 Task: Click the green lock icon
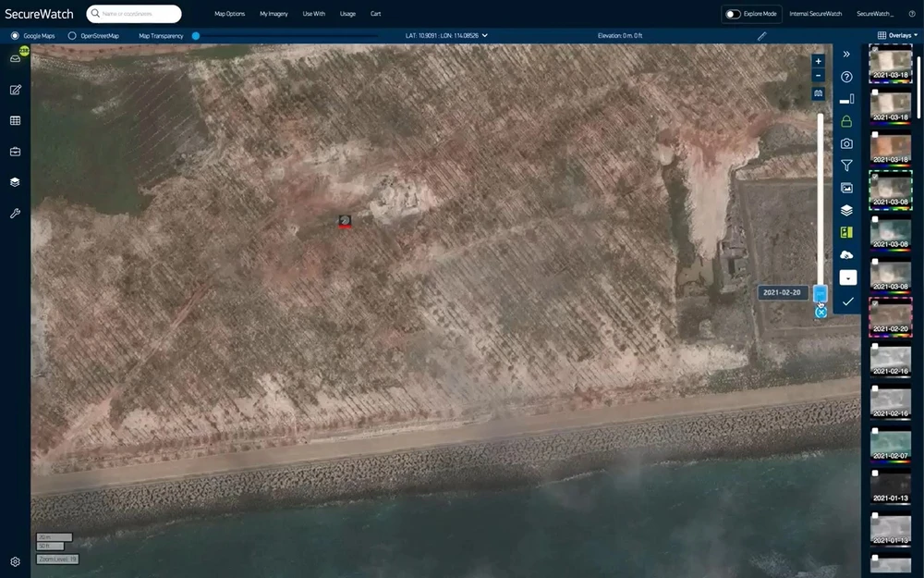pos(846,121)
